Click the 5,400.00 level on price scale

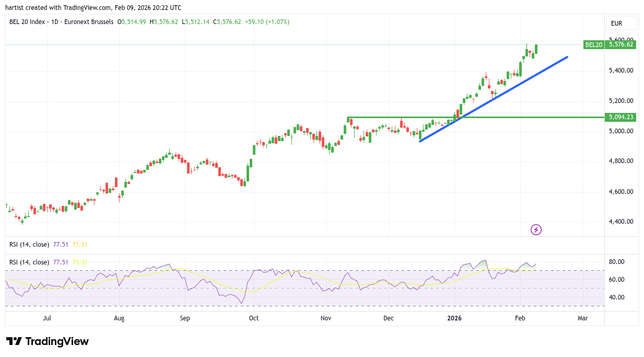click(620, 71)
